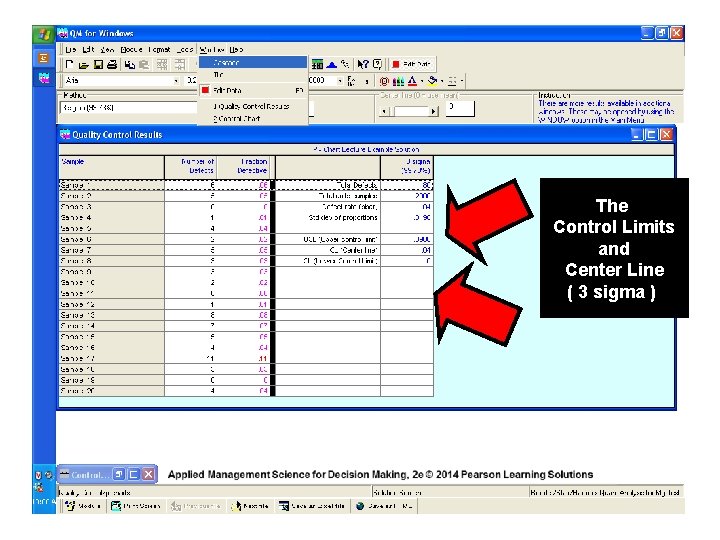This screenshot has height=540, width=720.
Task: Open the View menu
Action: tap(107, 49)
